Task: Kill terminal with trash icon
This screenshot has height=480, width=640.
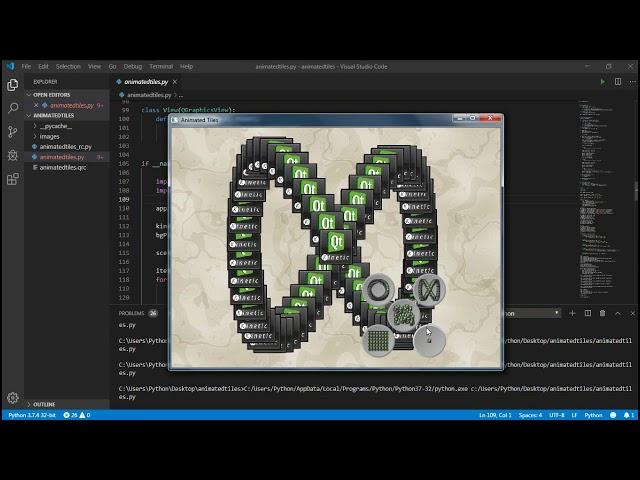Action: [x=602, y=313]
